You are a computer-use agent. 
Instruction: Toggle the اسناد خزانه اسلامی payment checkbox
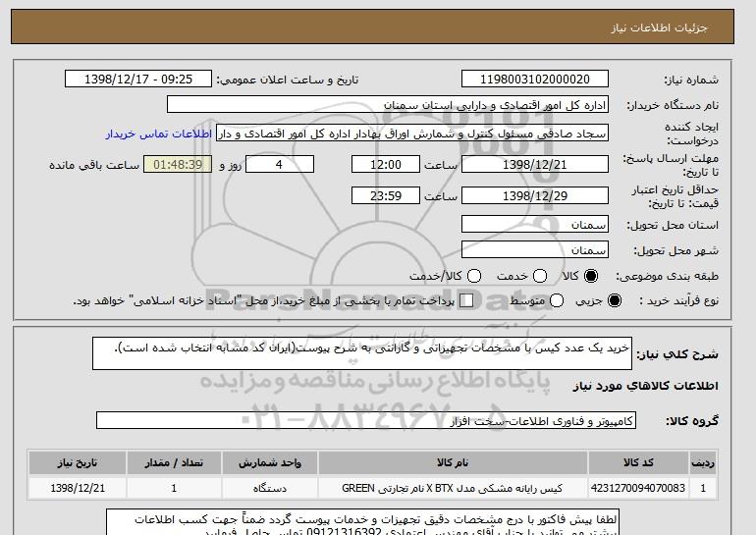466,300
